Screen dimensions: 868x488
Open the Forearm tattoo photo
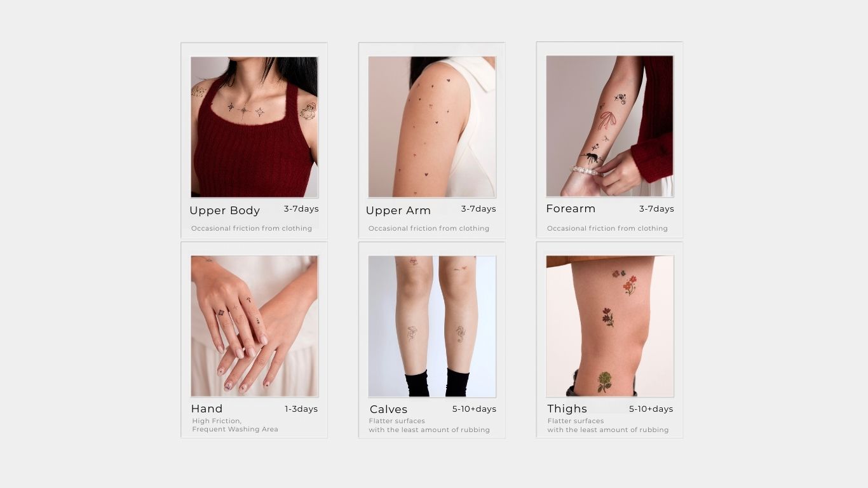tap(610, 126)
